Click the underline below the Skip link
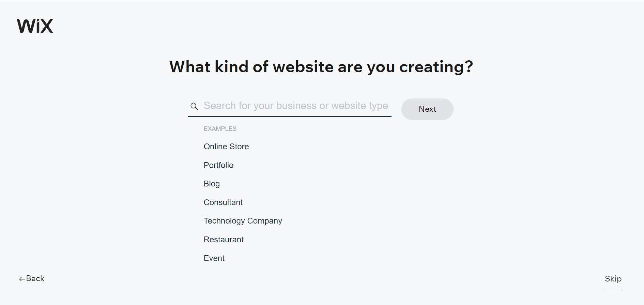This screenshot has width=644, height=305. click(613, 289)
